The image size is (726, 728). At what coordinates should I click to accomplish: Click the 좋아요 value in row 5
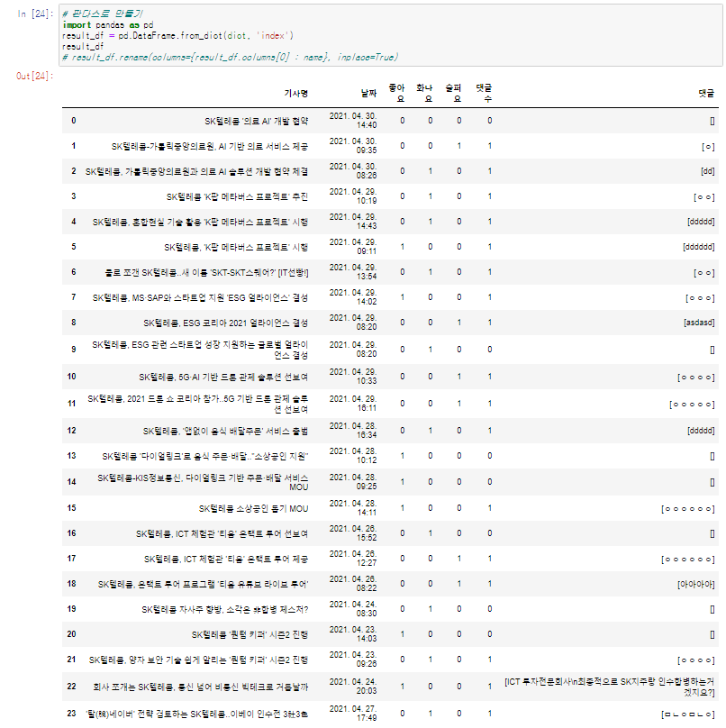(403, 247)
